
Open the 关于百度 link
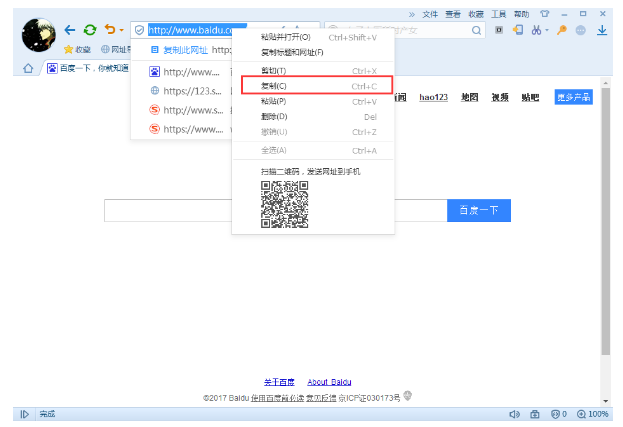tap(279, 382)
